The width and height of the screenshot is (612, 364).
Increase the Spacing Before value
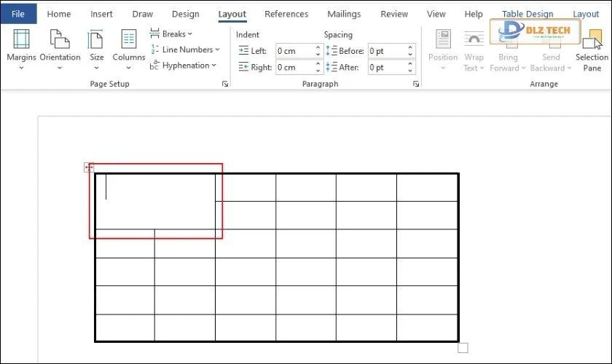(x=411, y=48)
